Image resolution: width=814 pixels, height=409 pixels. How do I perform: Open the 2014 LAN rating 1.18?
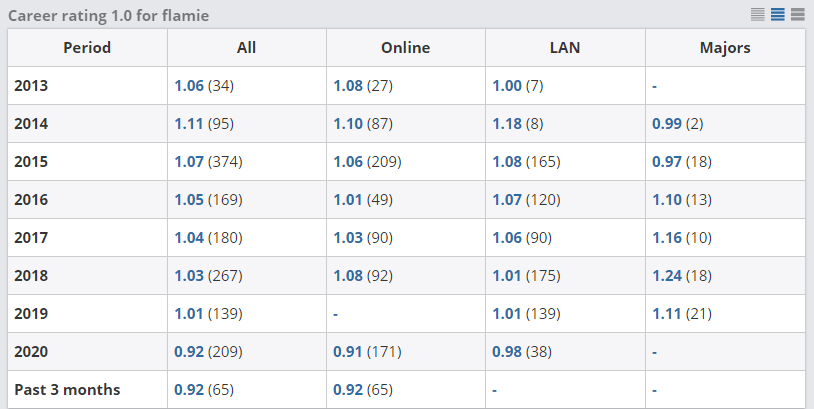pyautogui.click(x=507, y=124)
